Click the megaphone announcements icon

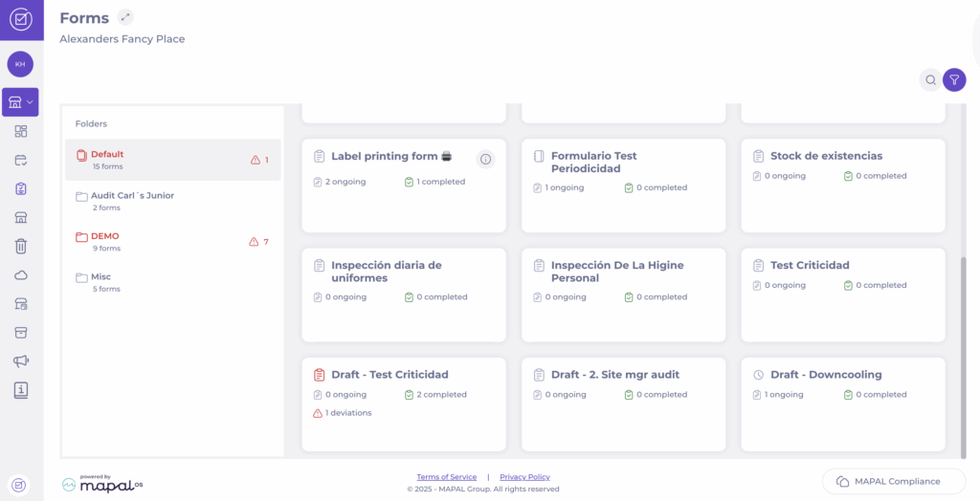tap(20, 361)
